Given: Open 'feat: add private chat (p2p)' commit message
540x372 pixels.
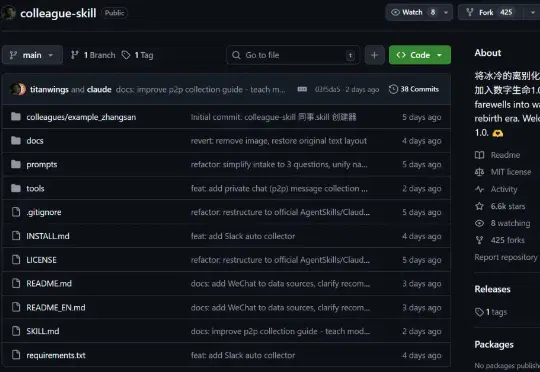Looking at the screenshot, I should (279, 188).
